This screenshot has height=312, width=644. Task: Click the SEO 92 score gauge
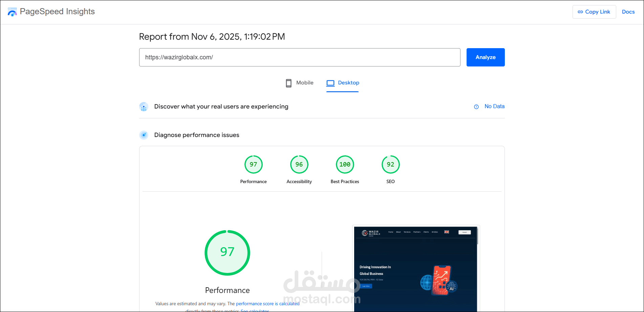[390, 164]
